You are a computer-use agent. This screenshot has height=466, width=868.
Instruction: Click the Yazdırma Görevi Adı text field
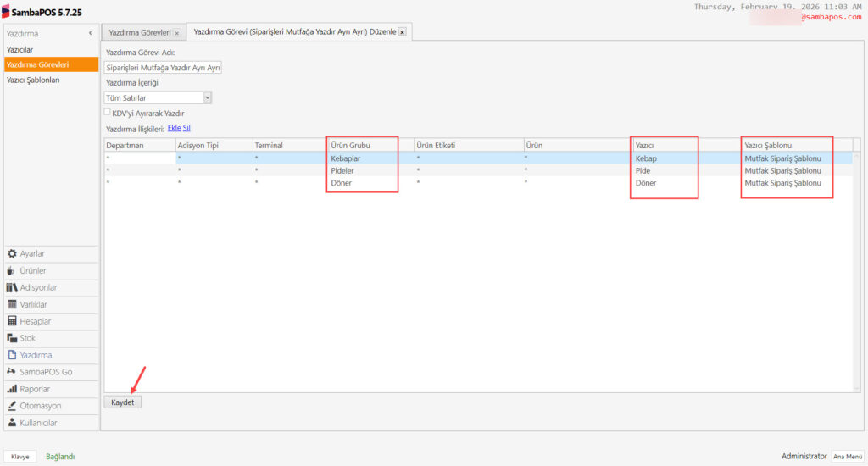click(x=163, y=68)
